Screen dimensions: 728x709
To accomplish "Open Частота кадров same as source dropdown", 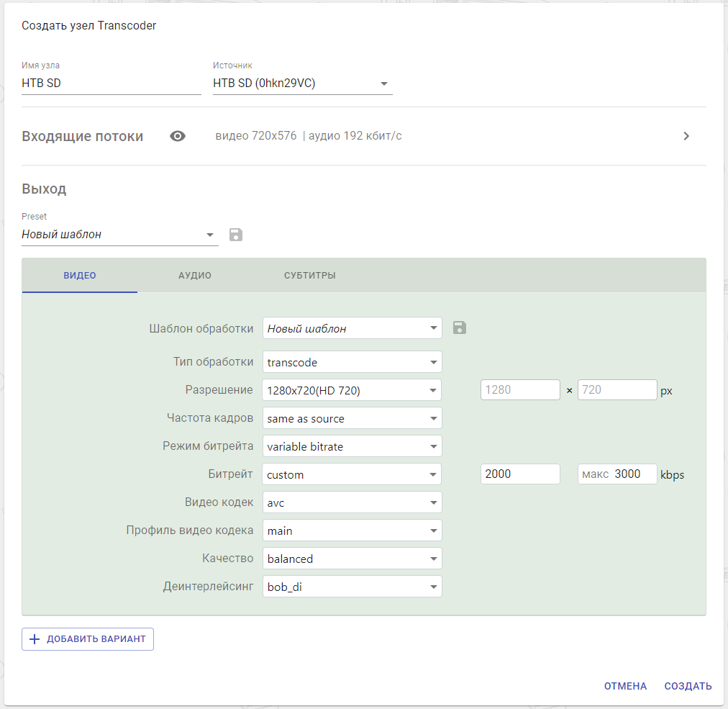I will (x=352, y=418).
